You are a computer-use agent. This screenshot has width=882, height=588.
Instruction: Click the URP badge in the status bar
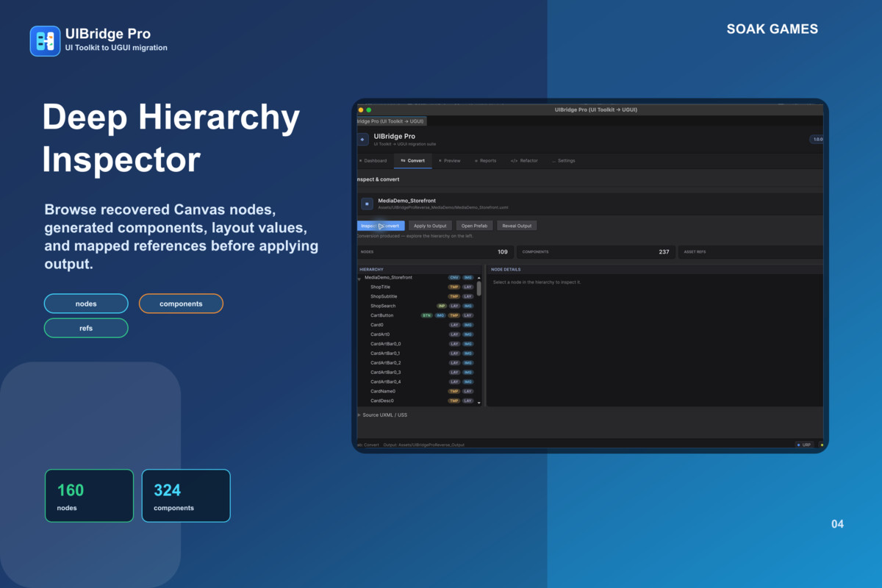pos(804,445)
